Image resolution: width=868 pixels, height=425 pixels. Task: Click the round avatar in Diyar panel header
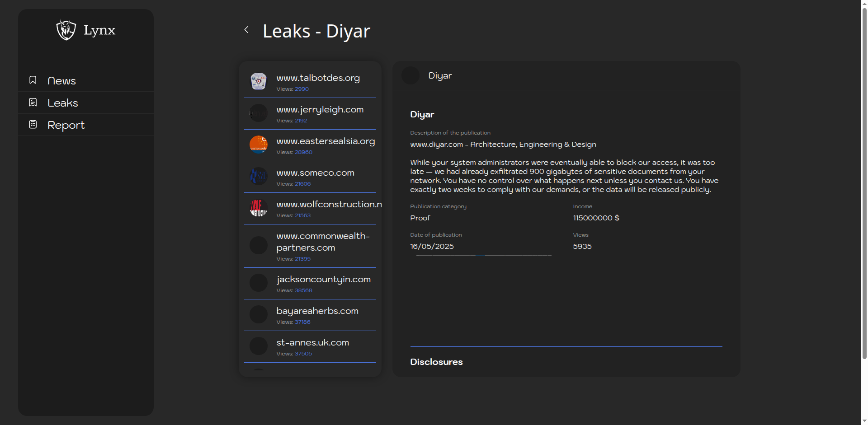pyautogui.click(x=410, y=75)
